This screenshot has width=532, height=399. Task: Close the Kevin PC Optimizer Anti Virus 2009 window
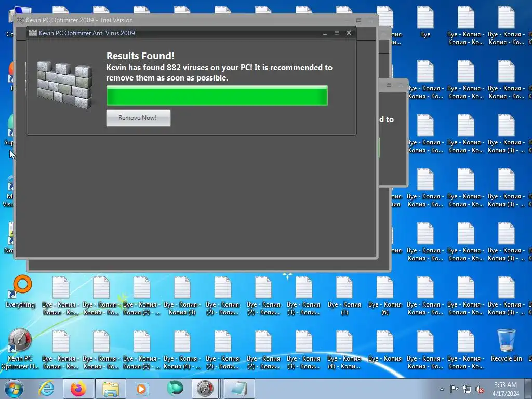click(x=349, y=33)
